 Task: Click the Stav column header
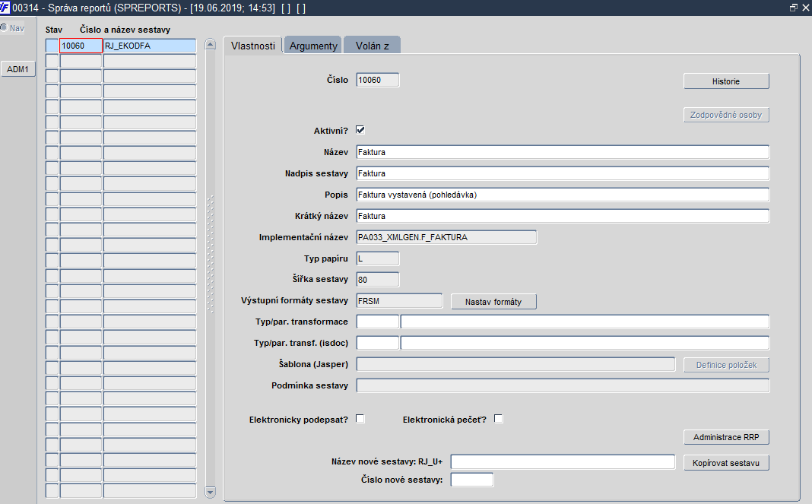(54, 30)
